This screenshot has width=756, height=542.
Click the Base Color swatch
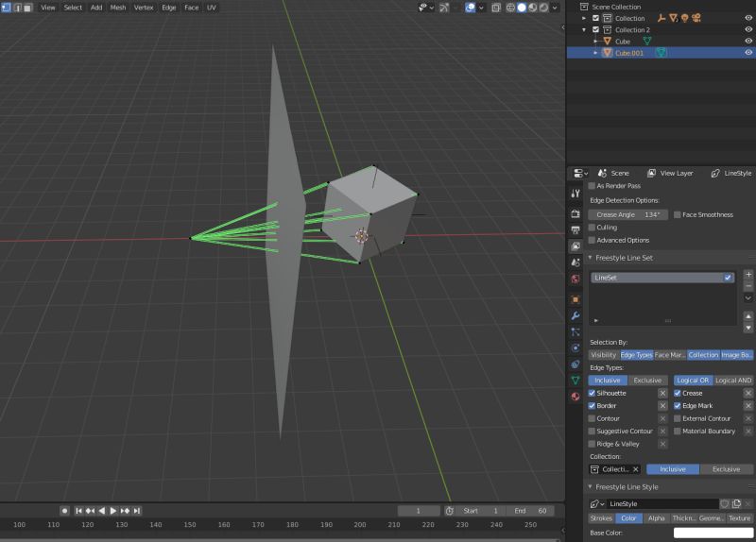click(713, 533)
